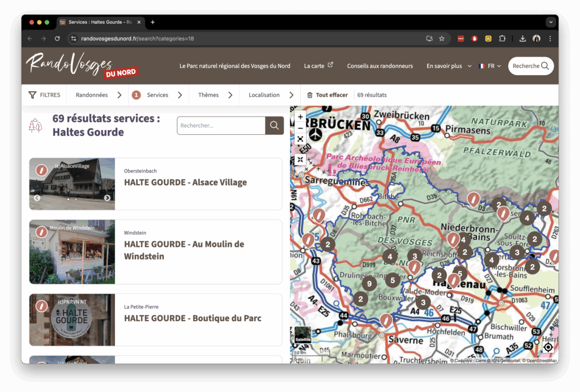Click the 'Obersteinbach' location label
580x392 pixels.
coord(140,171)
